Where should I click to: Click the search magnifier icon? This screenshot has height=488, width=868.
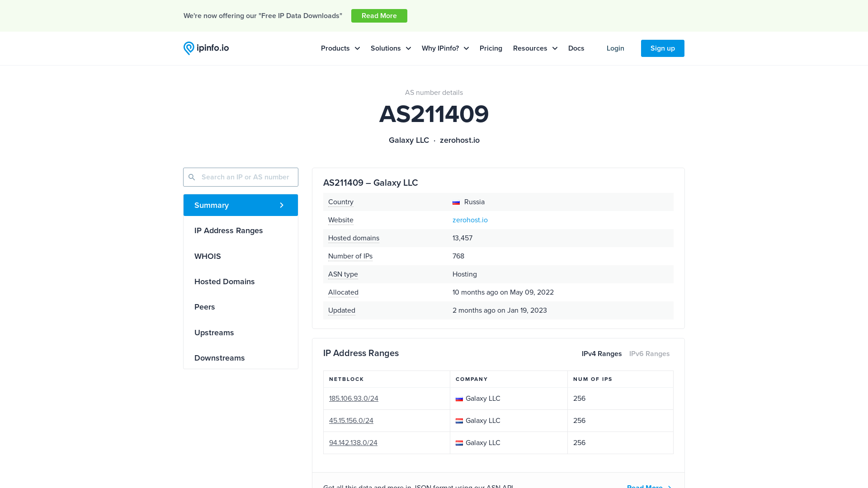[x=192, y=177]
